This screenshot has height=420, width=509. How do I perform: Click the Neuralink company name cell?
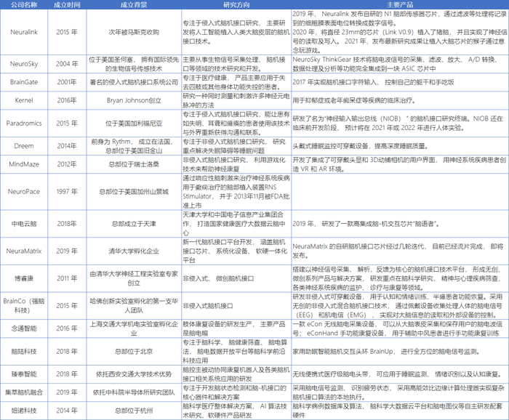click(24, 32)
